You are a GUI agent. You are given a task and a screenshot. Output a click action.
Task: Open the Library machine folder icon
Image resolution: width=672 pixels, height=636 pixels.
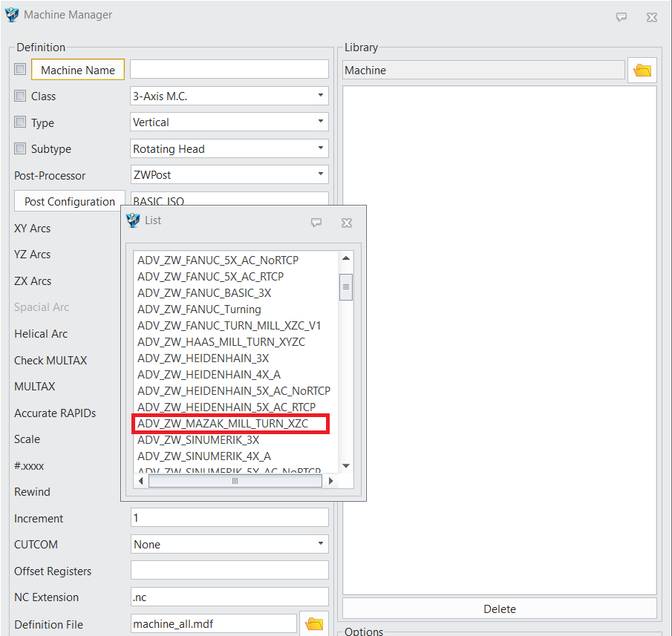642,71
